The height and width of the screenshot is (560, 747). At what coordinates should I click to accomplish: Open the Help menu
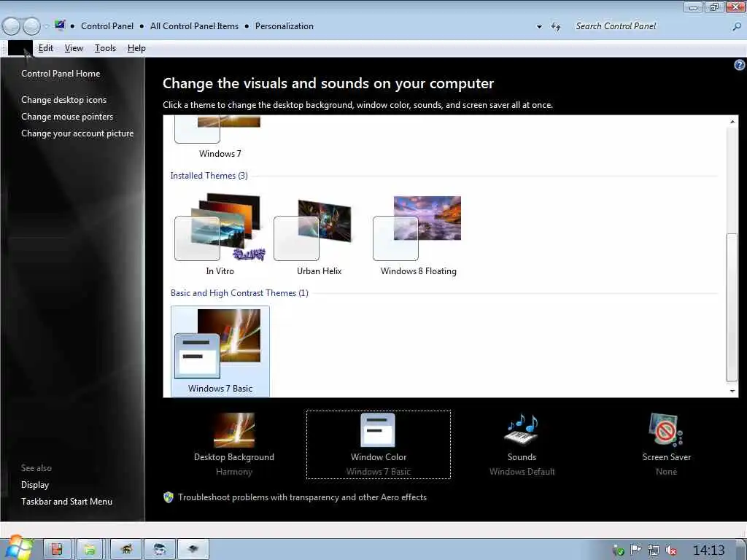[136, 48]
